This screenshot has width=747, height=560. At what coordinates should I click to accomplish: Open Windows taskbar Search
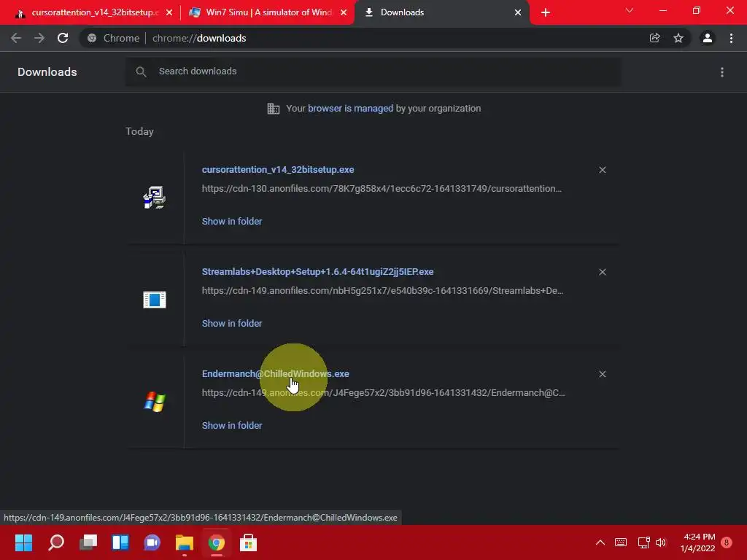tap(56, 542)
